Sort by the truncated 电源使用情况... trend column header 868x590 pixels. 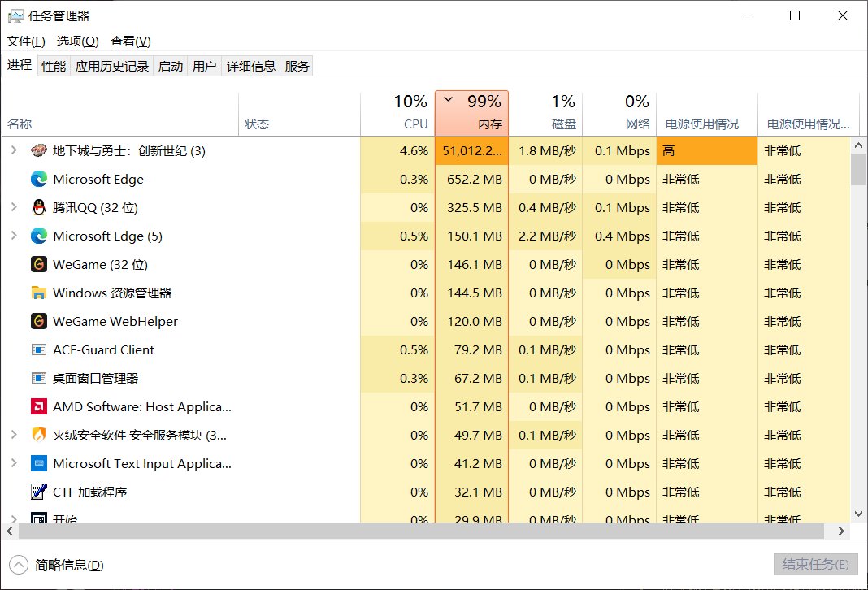[808, 114]
